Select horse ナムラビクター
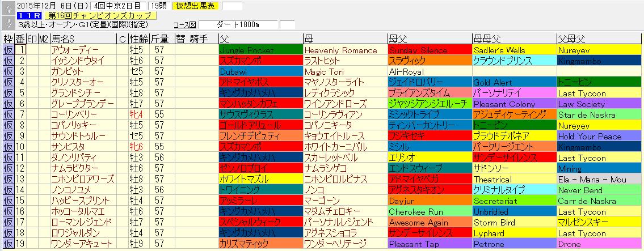 point(83,168)
